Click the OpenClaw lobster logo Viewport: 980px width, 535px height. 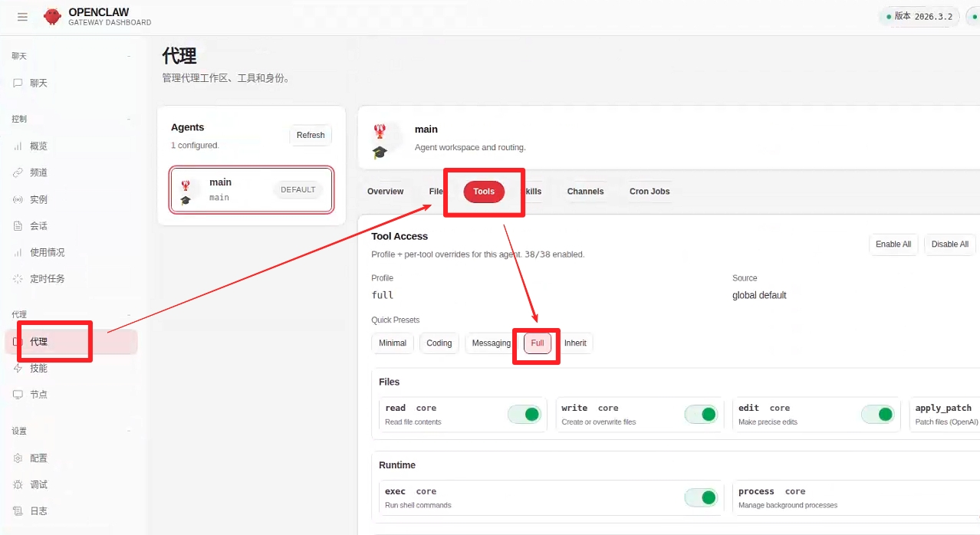point(52,17)
